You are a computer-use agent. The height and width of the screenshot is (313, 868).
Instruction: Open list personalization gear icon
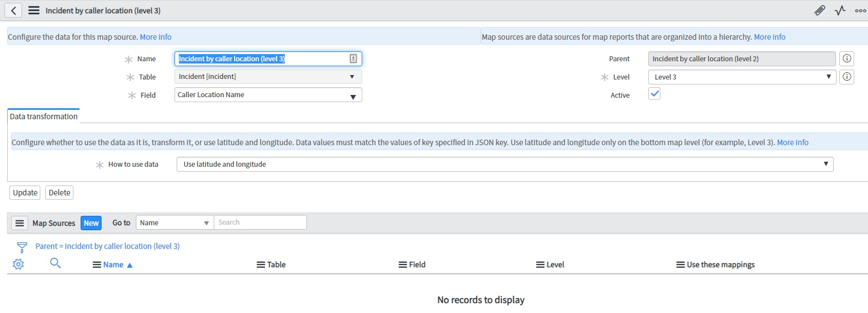18,264
